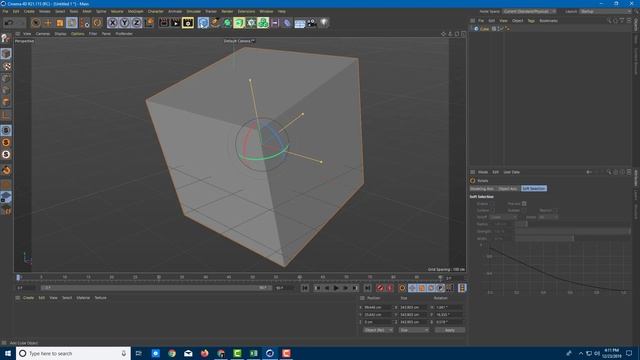The height and width of the screenshot is (360, 640).
Task: Open the Node Space dropdown
Action: tap(529, 11)
